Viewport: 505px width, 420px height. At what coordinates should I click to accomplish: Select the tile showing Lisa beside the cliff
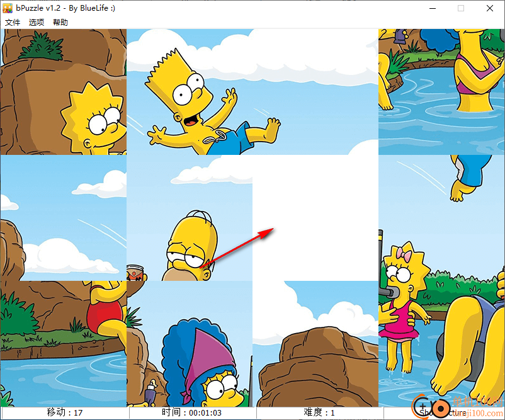(64, 92)
